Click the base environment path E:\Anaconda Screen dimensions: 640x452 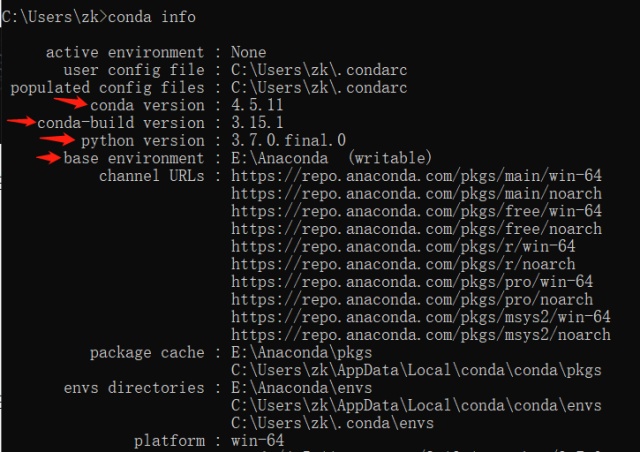279,158
